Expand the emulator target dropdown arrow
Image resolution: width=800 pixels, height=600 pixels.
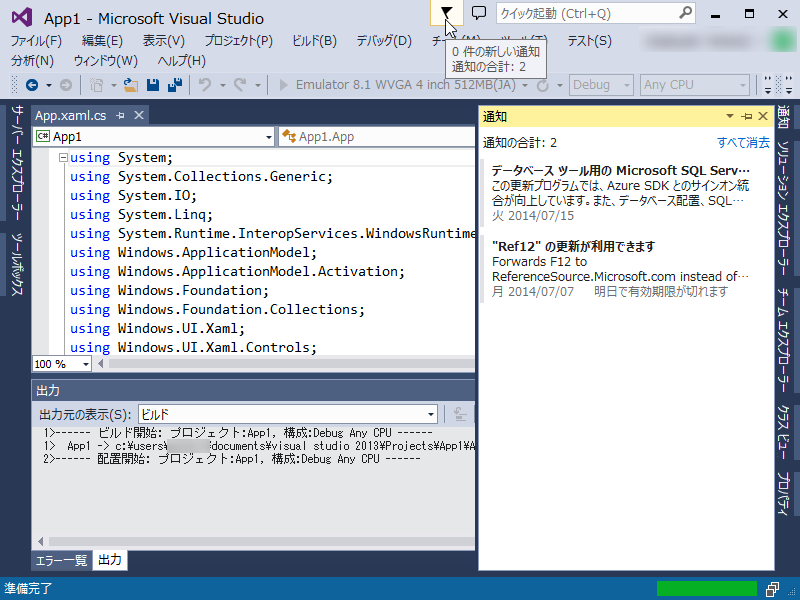pos(525,85)
